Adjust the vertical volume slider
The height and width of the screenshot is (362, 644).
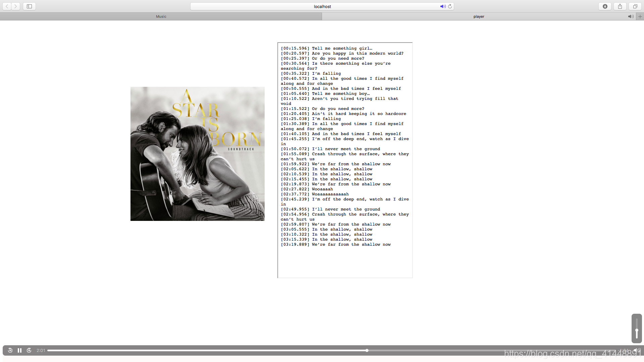pos(637,328)
